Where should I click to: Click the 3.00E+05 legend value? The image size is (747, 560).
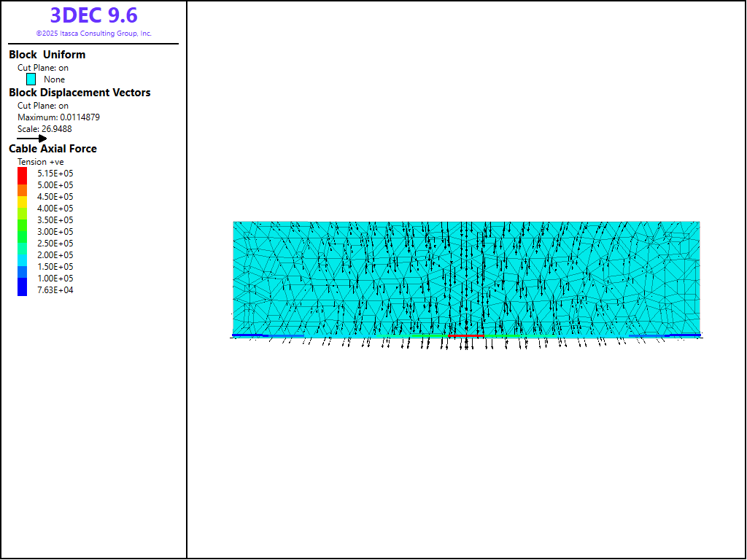[55, 232]
